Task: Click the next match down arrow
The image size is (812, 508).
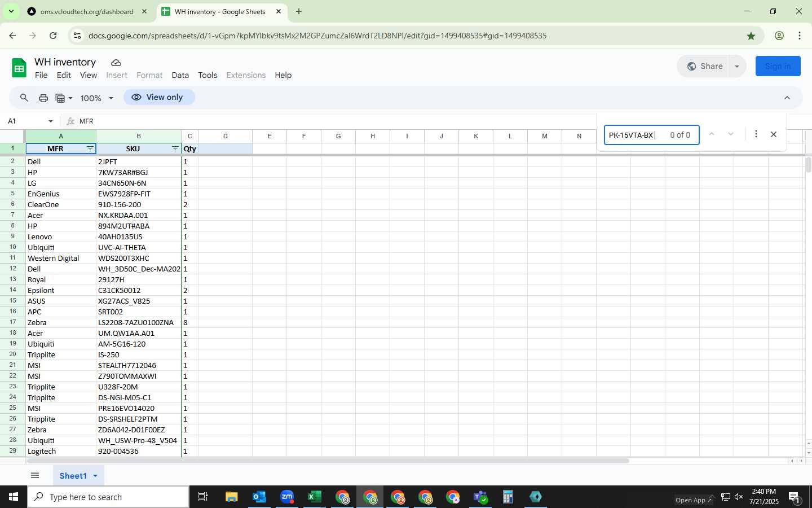Action: click(x=731, y=134)
